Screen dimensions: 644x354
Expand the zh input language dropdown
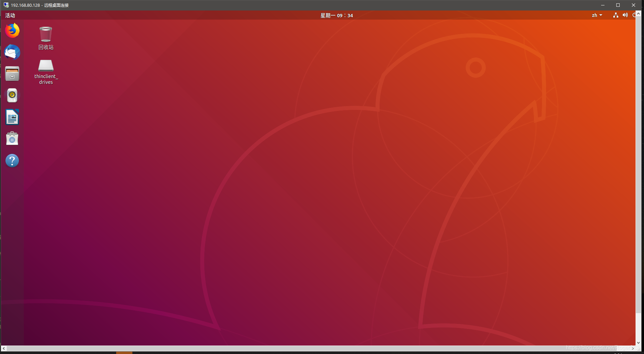597,15
